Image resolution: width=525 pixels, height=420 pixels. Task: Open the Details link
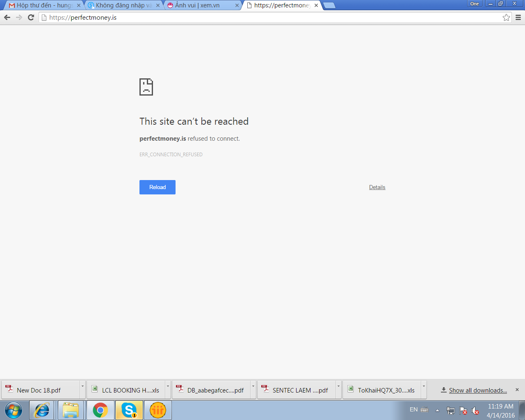377,187
